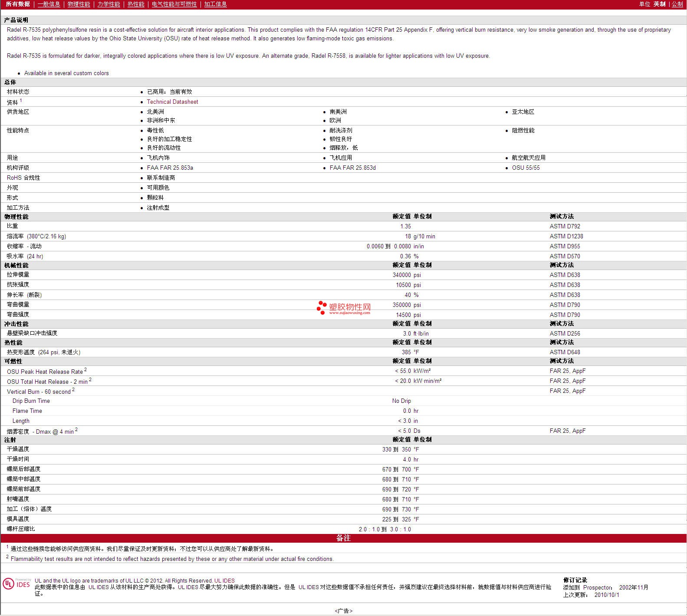Screen dimensions: 687x616
Task: Click the 弯曲强度 value 14500
Action: tap(404, 315)
